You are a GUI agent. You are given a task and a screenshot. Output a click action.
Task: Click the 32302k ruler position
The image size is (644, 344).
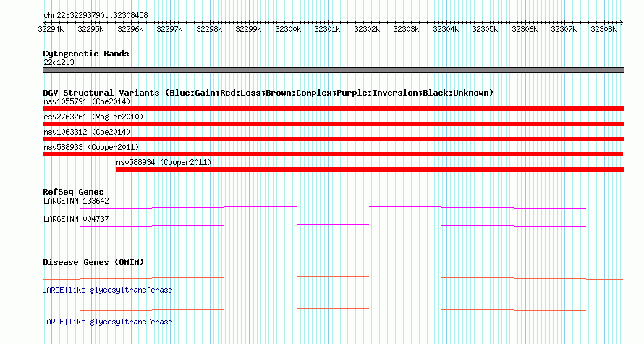click(x=367, y=29)
